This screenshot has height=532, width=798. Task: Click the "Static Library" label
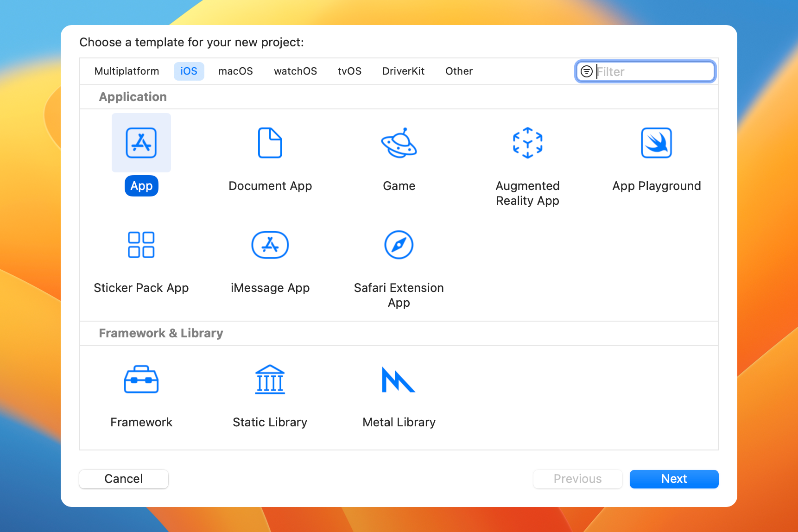point(270,422)
